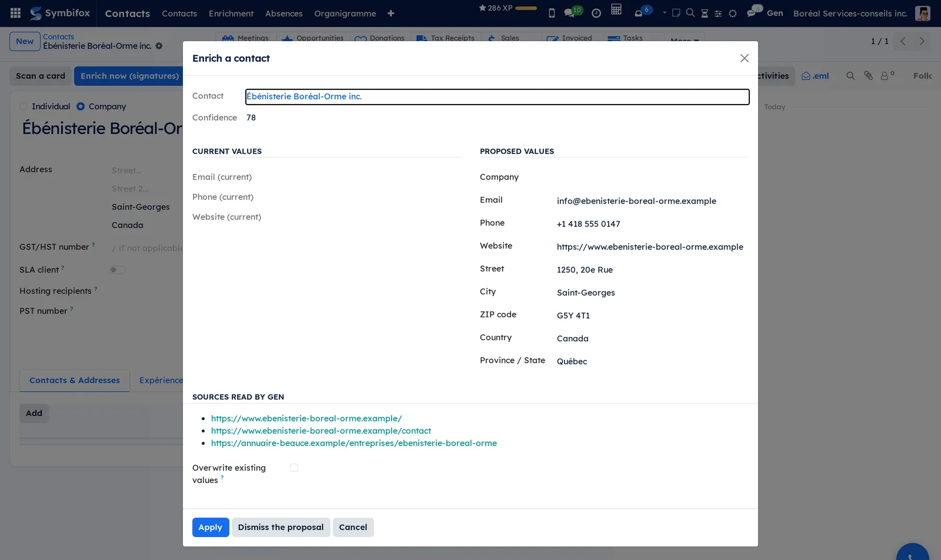Screen dimensions: 941x560
Task: Open the calculator icon in top bar
Action: coord(616,9)
